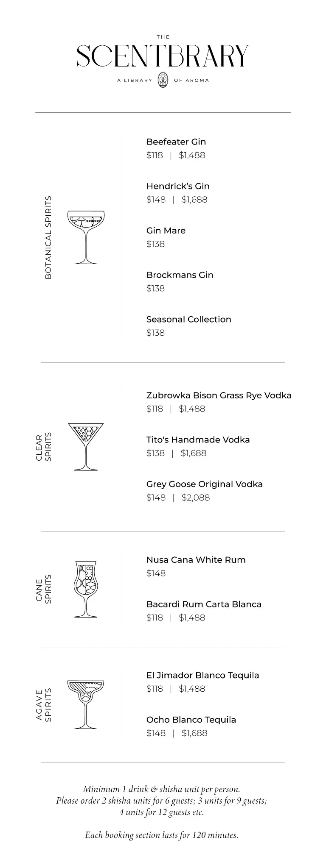This screenshot has width=326, height=868.
Task: Click the margarita glass Agave Spirits icon
Action: click(x=86, y=704)
